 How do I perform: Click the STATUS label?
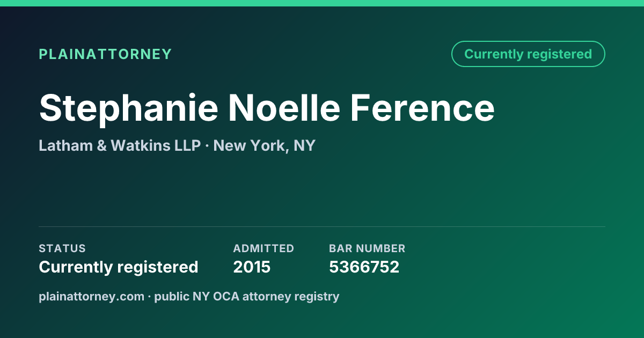click(62, 248)
